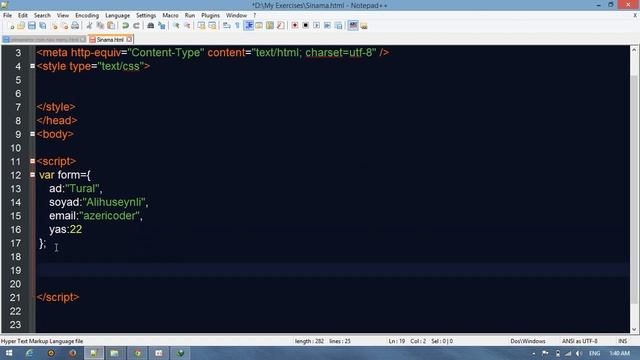The height and width of the screenshot is (360, 640).
Task: Click the Paste clipboard toolbar icon
Action: 111,26
